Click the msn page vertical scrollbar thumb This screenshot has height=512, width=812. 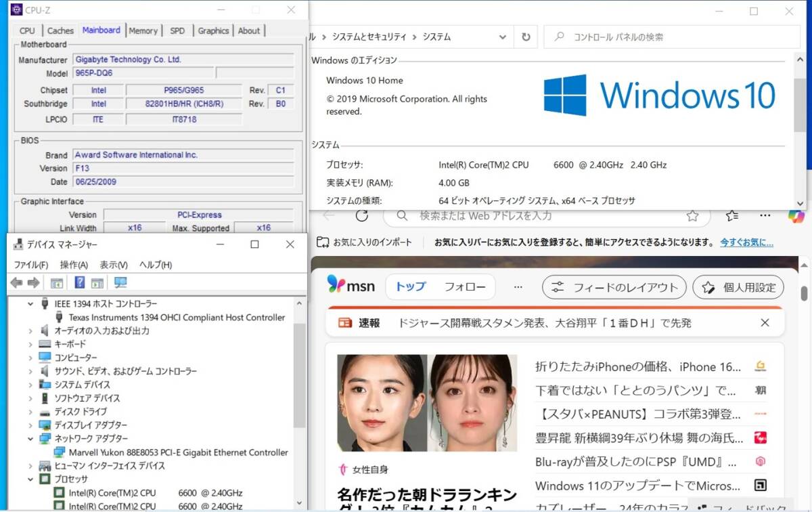(804, 293)
